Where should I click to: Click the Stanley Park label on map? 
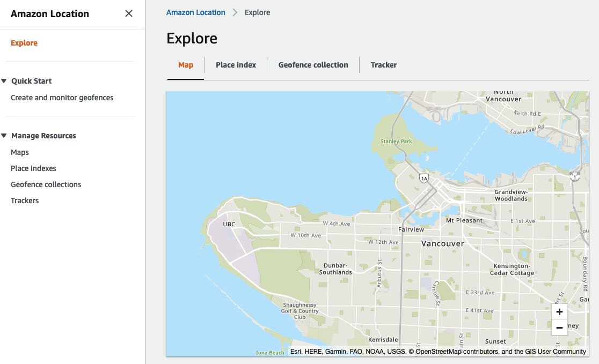pos(396,141)
